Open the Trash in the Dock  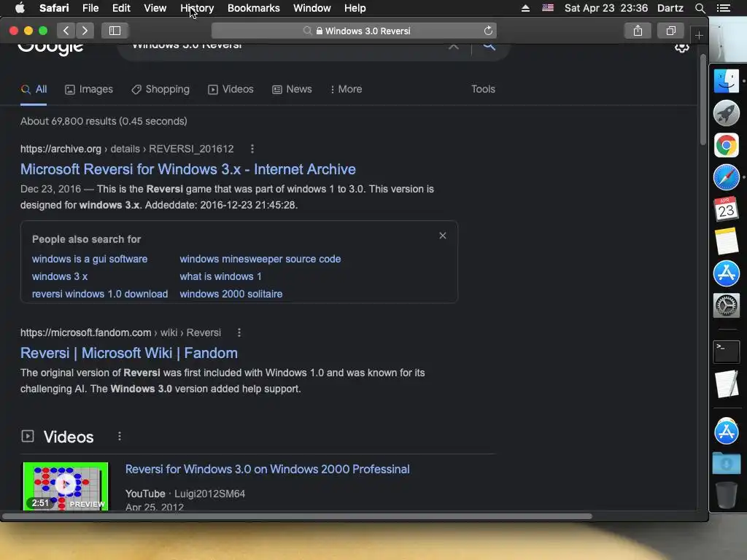(x=726, y=495)
